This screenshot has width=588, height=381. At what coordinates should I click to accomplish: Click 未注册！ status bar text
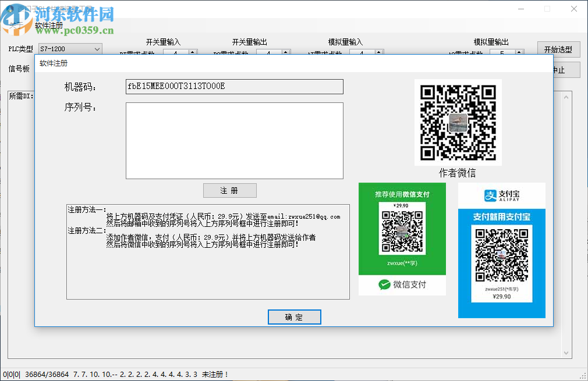[215, 374]
